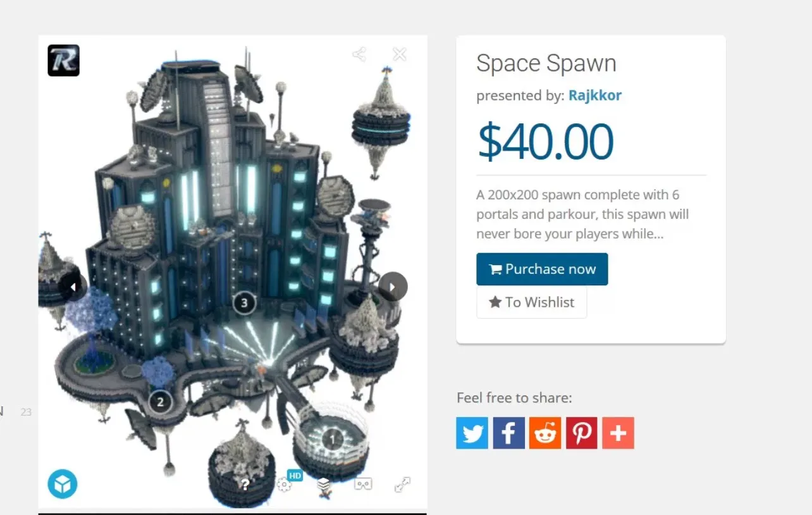Image resolution: width=812 pixels, height=515 pixels.
Task: Open the Rajkkor avatar logo in the viewer
Action: pyautogui.click(x=63, y=61)
